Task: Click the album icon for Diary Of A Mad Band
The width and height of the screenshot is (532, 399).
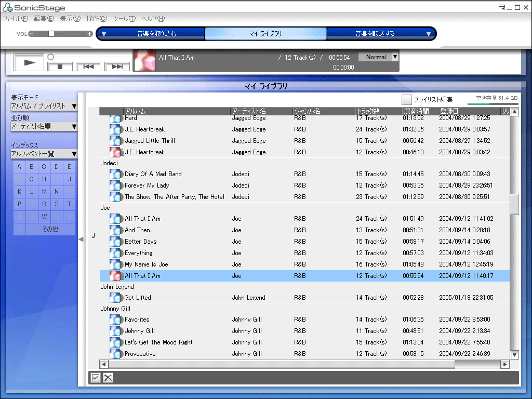Action: (x=115, y=174)
